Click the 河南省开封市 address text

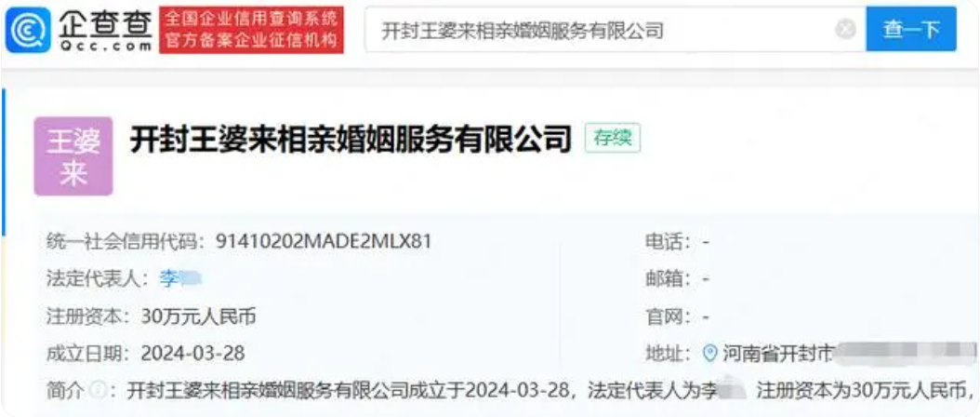coord(778,354)
